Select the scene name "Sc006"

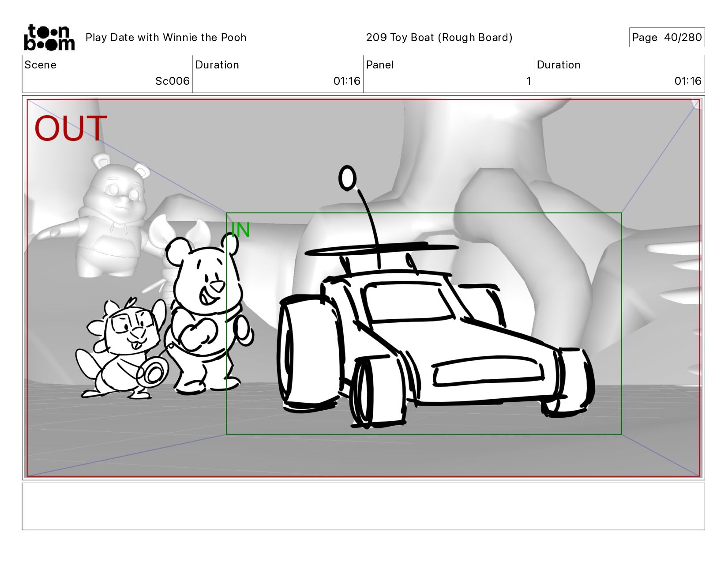[173, 81]
